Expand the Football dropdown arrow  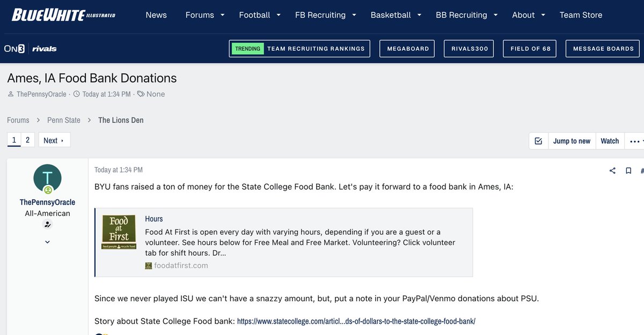pos(279,15)
